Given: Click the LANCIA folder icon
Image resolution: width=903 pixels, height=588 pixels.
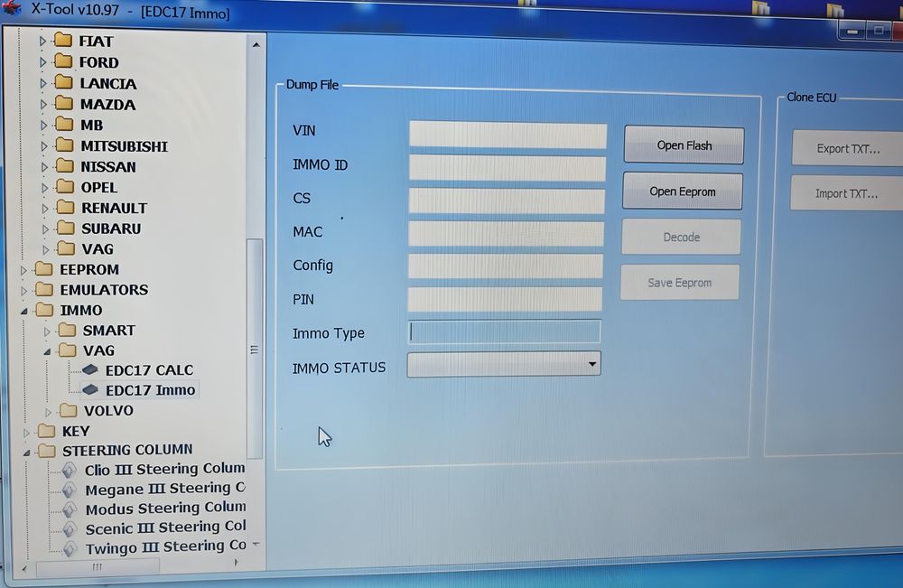Looking at the screenshot, I should pos(64,82).
